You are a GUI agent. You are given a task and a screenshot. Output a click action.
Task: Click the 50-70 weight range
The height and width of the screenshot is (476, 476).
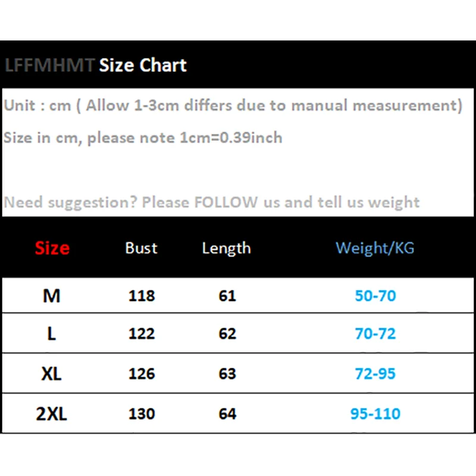375,296
